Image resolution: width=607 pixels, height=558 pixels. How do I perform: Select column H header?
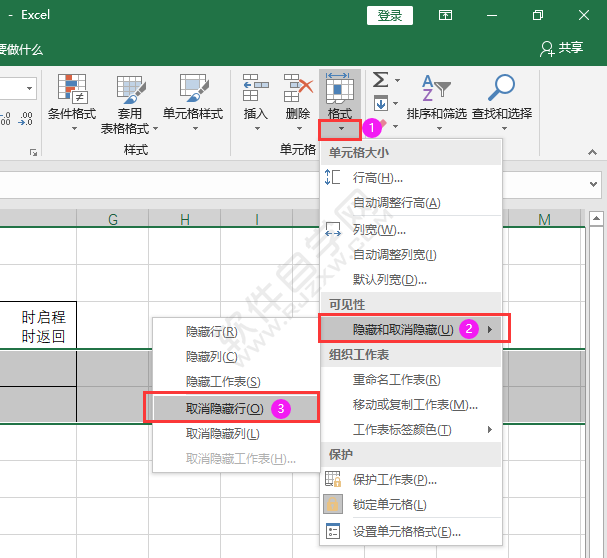185,219
